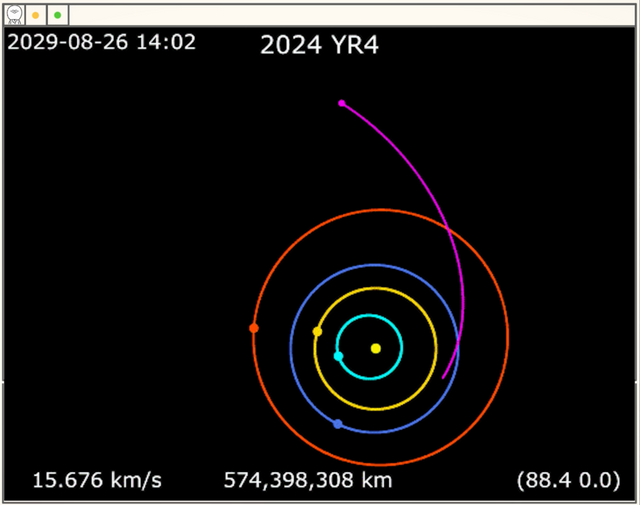Click the yellow Sun at the orbit center
Image resolution: width=640 pixels, height=505 pixels.
[376, 348]
